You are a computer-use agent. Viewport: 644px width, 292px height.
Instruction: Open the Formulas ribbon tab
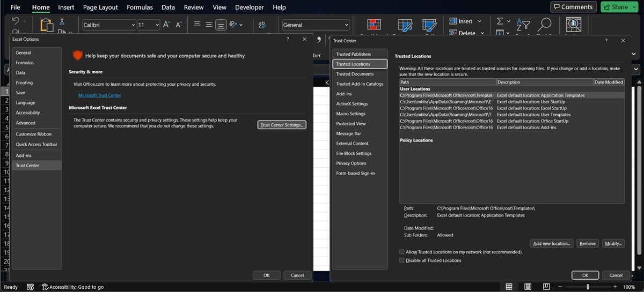(x=140, y=8)
